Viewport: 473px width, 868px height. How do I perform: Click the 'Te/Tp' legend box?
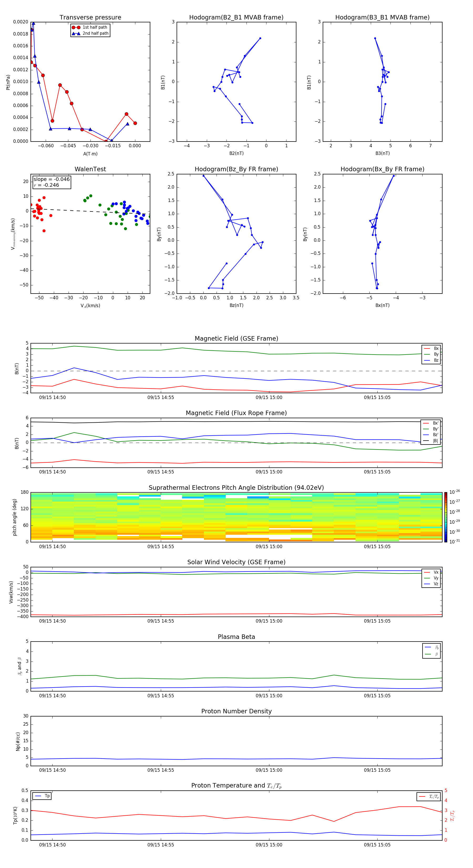click(x=429, y=796)
